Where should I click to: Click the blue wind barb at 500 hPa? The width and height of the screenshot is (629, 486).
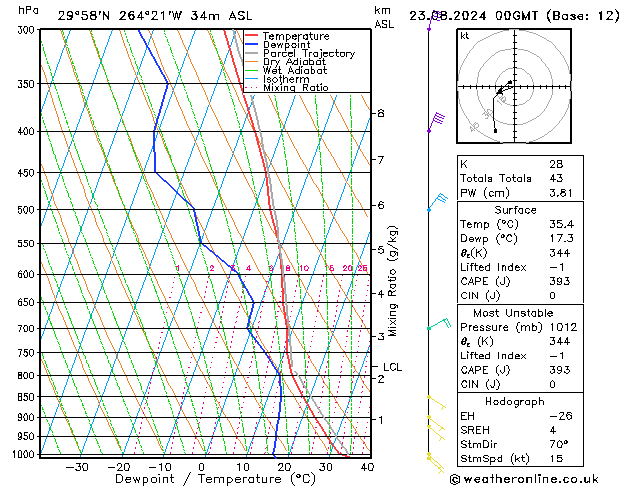click(438, 202)
